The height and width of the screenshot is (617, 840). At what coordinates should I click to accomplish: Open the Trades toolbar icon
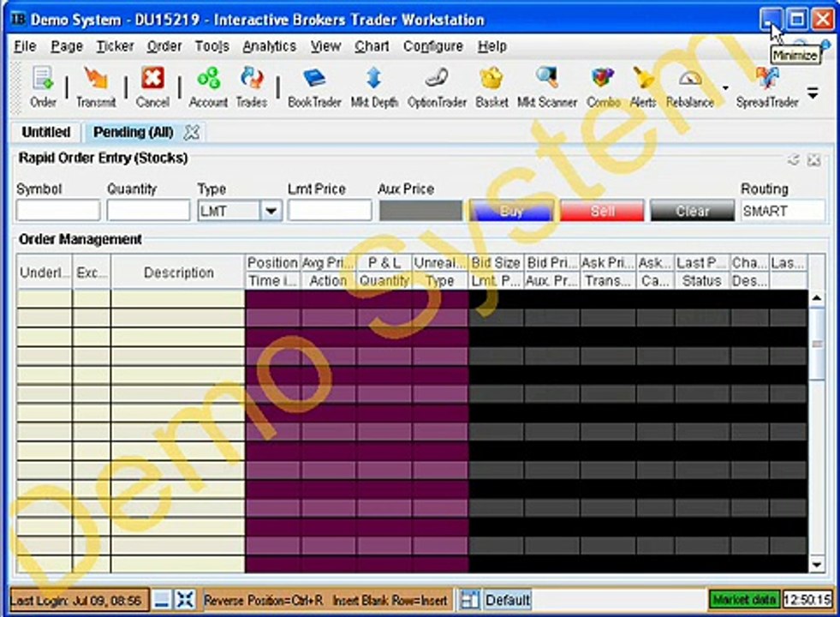[x=252, y=87]
